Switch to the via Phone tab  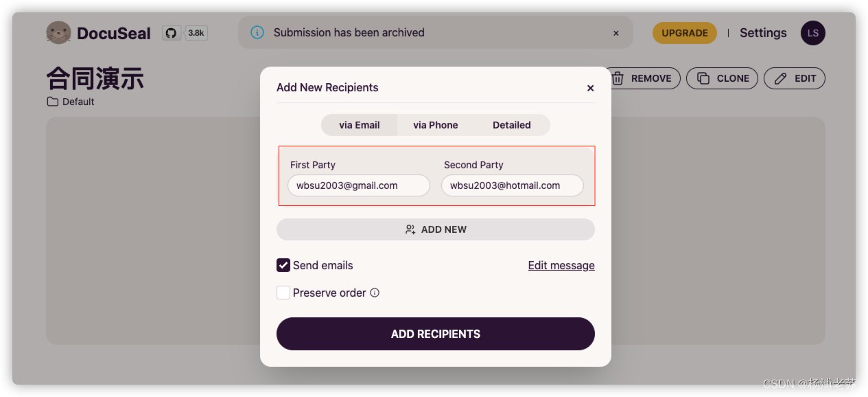[436, 125]
